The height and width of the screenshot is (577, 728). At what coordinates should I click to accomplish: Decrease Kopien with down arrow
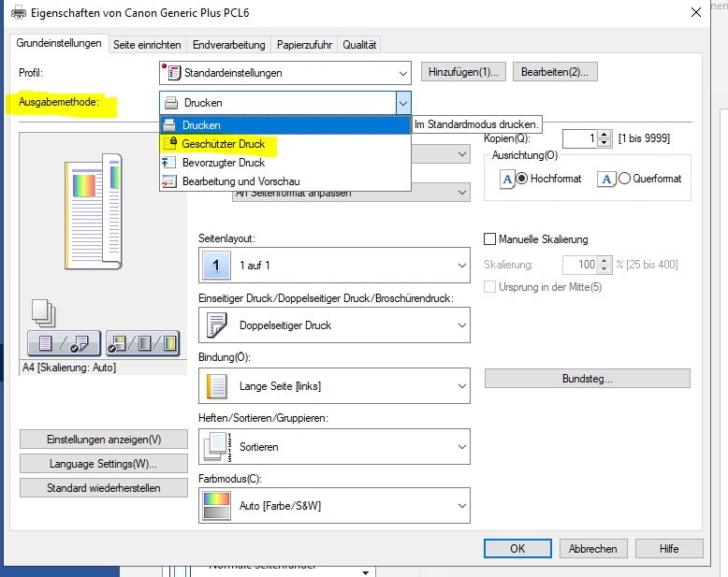click(604, 143)
